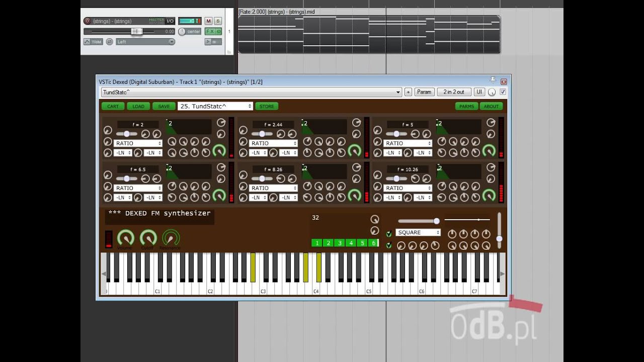Click the Cutoff knob

(x=148, y=238)
